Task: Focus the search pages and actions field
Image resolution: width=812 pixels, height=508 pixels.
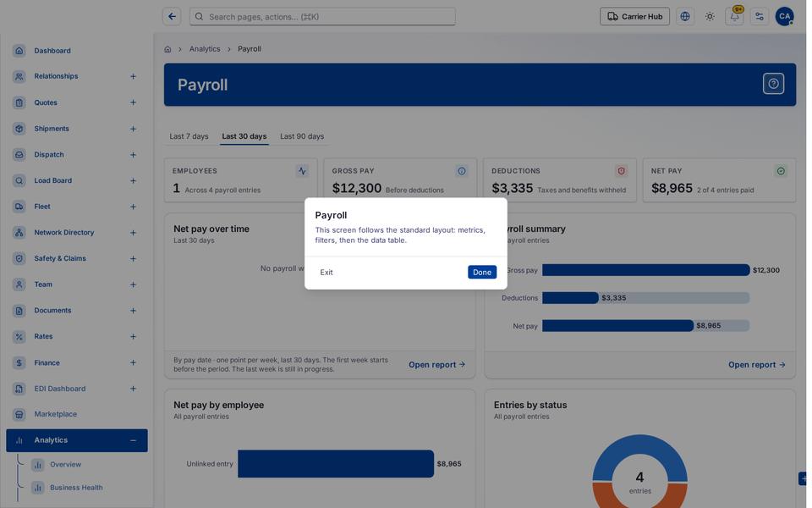Action: (x=322, y=17)
